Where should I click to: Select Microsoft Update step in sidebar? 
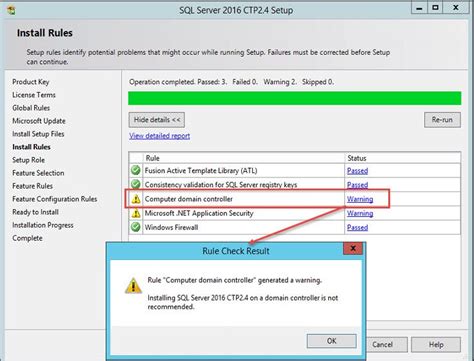coord(39,121)
